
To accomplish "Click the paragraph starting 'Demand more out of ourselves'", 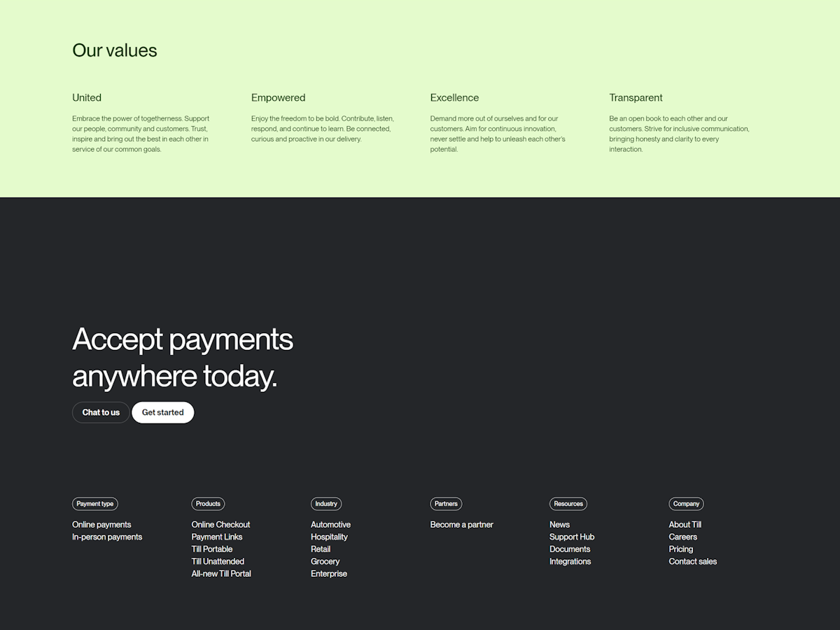I will 498,134.
